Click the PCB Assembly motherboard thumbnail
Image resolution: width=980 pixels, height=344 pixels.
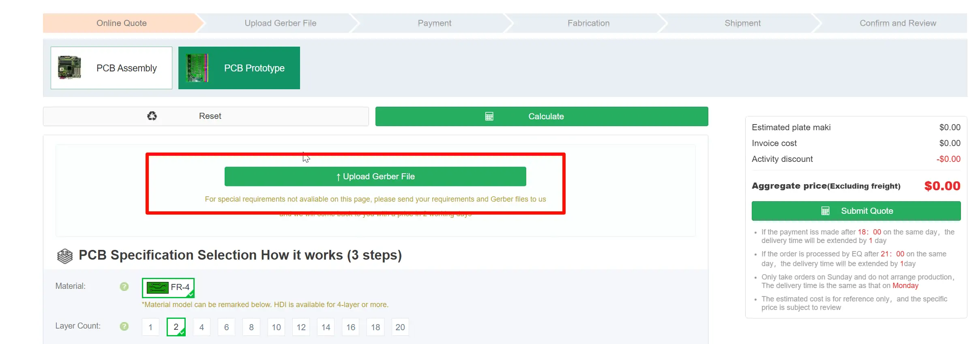coord(69,68)
